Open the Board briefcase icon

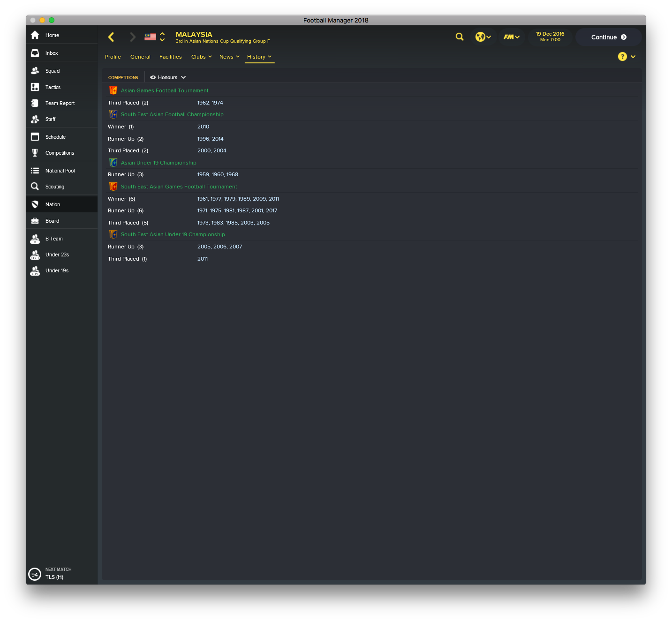point(35,221)
